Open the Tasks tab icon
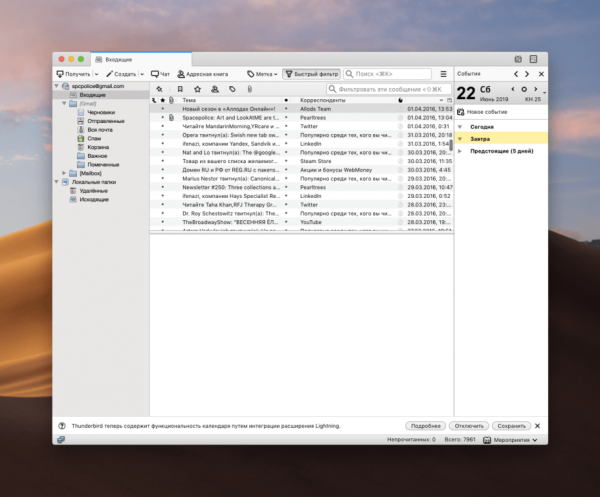600x497 pixels. point(533,59)
